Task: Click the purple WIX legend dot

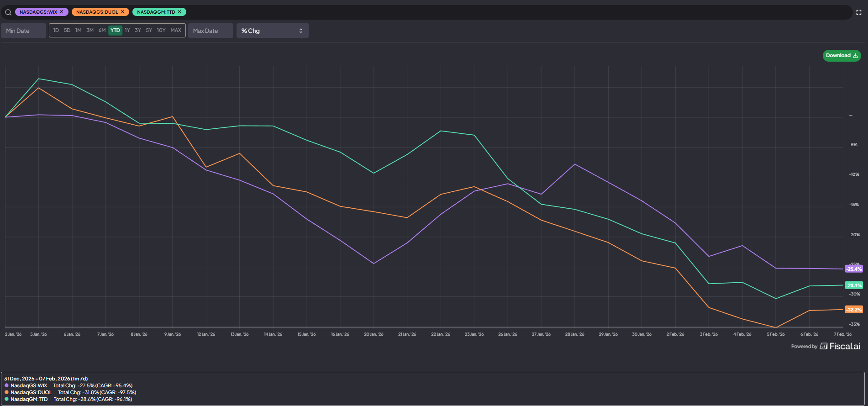Action: click(x=6, y=385)
